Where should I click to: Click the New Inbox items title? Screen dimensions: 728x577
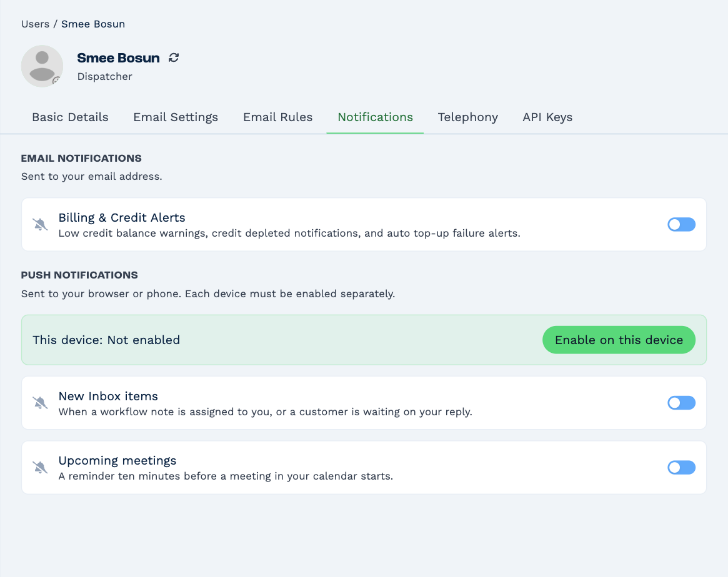tap(108, 396)
